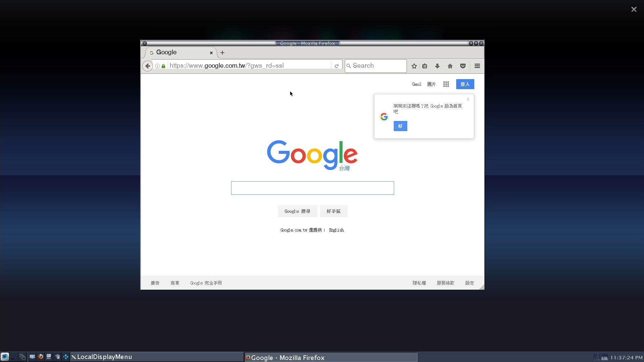The image size is (644, 362).
Task: Click the CPU load graph tray monitor
Action: point(597,357)
